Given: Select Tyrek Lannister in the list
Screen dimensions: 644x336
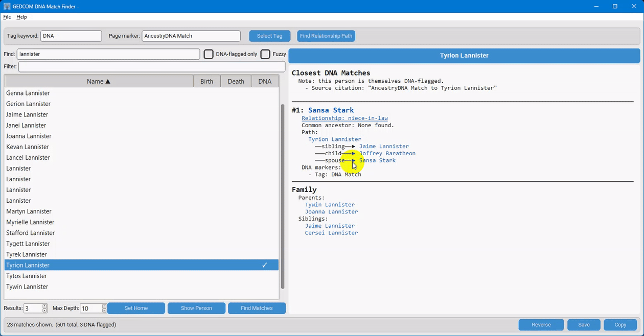Looking at the screenshot, I should (x=142, y=254).
